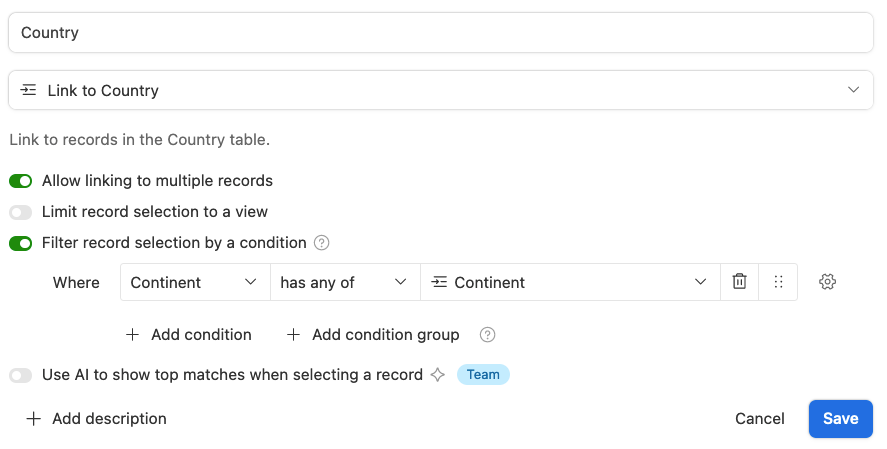
Task: Open the filter settings gear icon
Action: 827,282
